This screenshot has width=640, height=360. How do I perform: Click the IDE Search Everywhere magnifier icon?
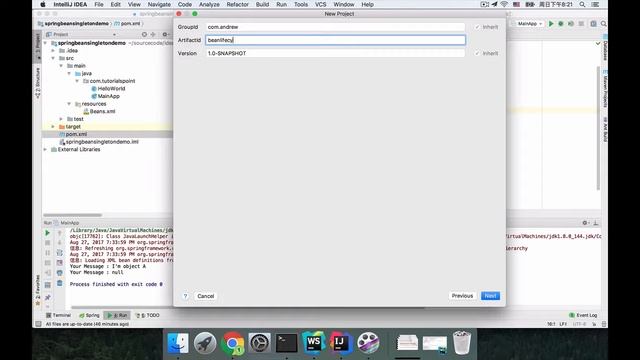[x=604, y=24]
